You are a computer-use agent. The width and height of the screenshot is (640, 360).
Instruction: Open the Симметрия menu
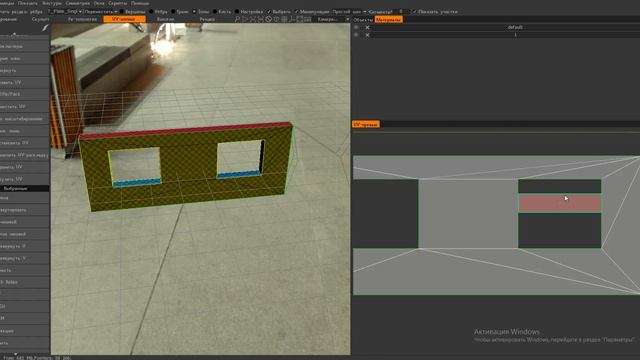[77, 3]
